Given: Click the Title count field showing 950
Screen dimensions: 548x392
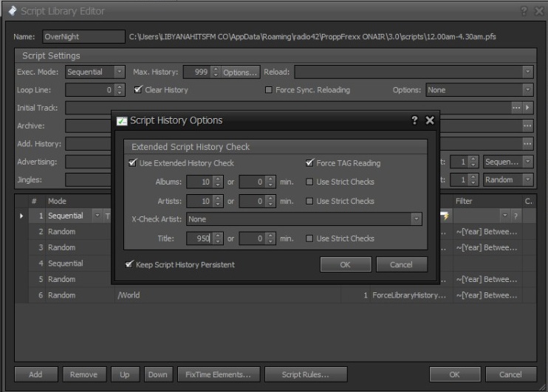Looking at the screenshot, I should pyautogui.click(x=200, y=238).
